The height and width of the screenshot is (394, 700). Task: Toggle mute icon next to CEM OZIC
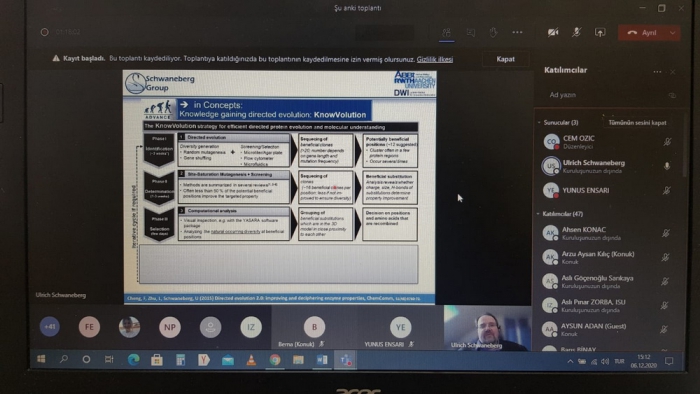(x=667, y=142)
